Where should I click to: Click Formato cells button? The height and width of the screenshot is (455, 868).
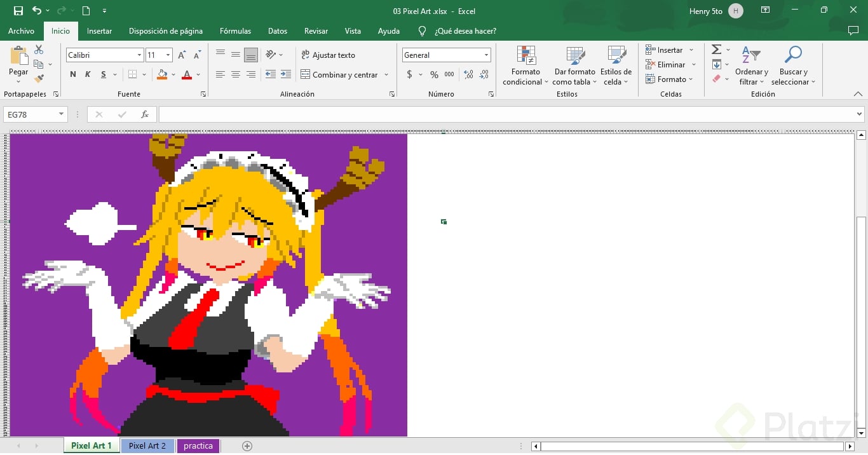pos(669,79)
